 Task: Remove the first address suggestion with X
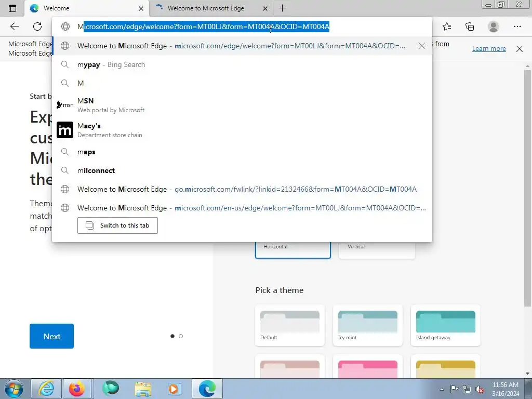pos(422,46)
